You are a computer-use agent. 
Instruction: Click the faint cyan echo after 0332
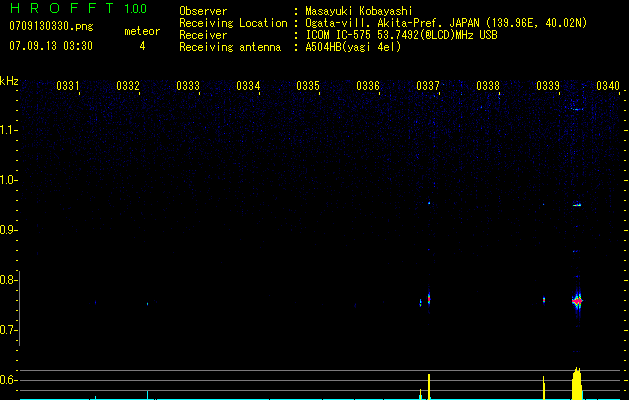(147, 304)
